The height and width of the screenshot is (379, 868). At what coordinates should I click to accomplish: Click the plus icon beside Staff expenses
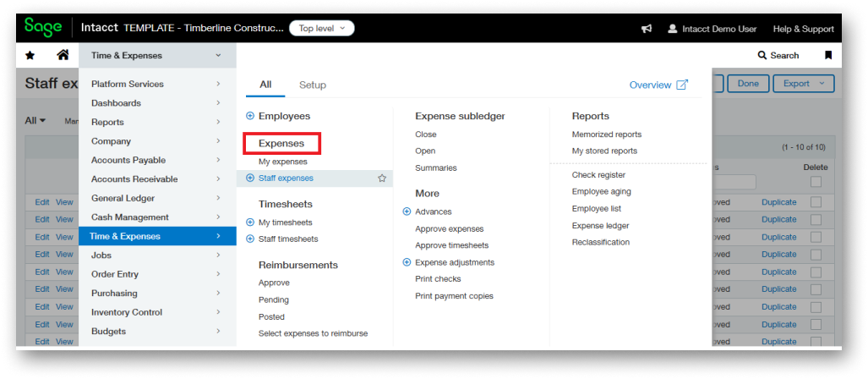tap(249, 178)
